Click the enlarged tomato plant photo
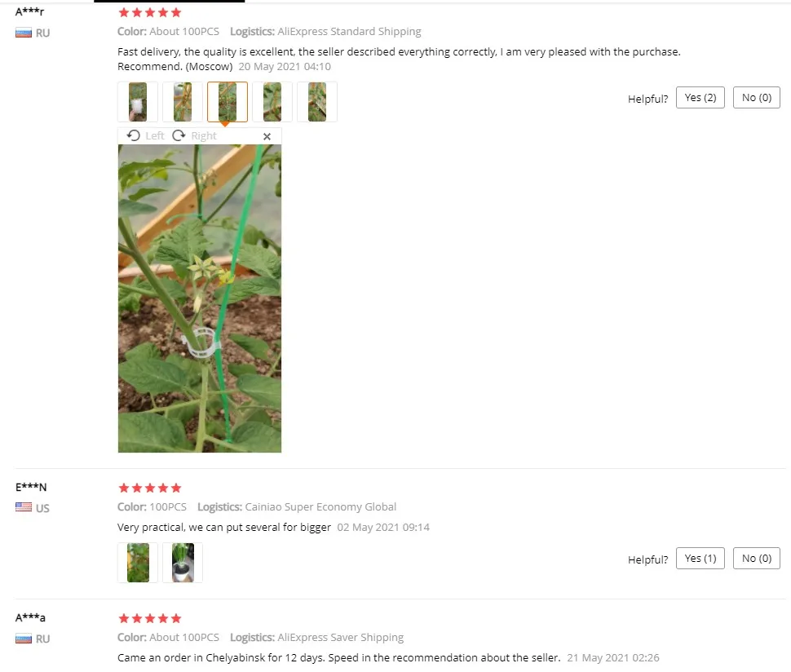 (x=200, y=298)
